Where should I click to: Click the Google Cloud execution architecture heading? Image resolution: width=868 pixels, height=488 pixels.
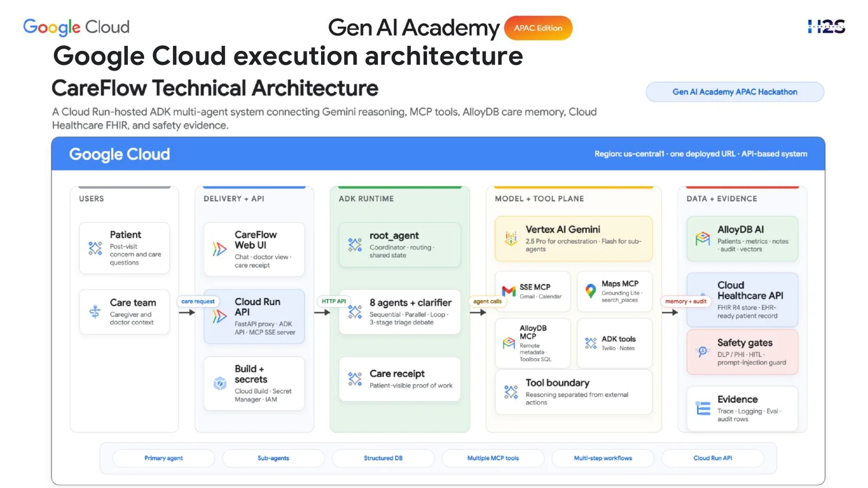[288, 56]
